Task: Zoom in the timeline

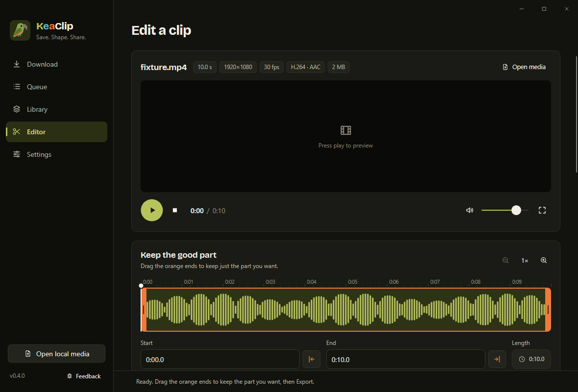Action: click(x=544, y=260)
